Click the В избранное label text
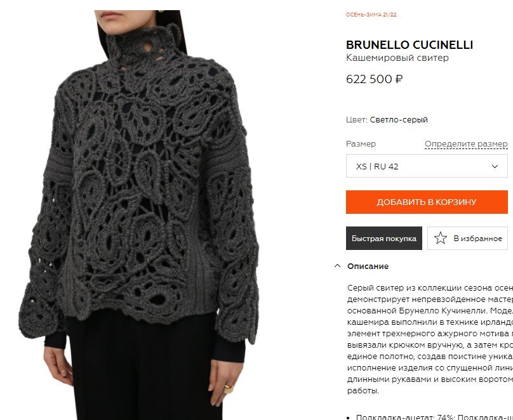The height and width of the screenshot is (420, 513). point(477,239)
